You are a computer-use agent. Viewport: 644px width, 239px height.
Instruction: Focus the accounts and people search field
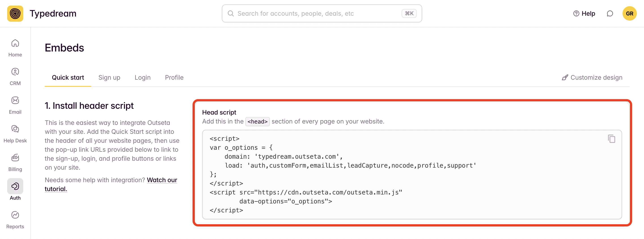click(322, 13)
